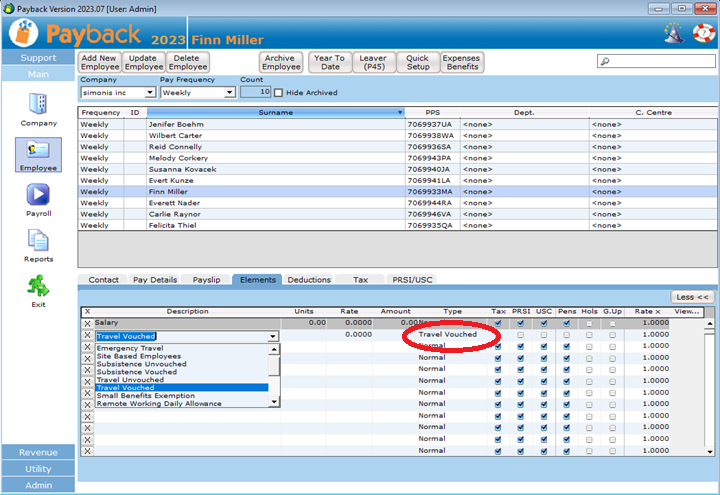Screen dimensions: 720x495
Task: Click the Exit running man icon
Action: [38, 286]
